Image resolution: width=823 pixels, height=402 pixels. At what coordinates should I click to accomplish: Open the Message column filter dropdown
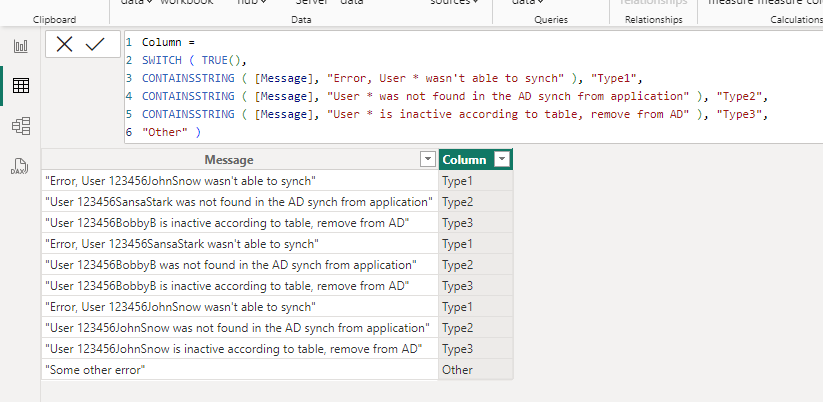click(428, 160)
